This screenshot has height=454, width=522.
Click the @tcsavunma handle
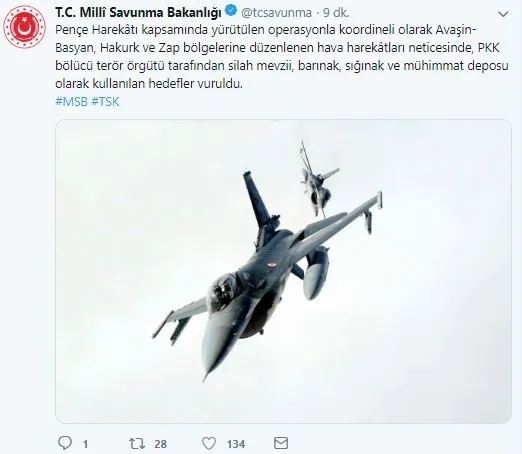(276, 13)
